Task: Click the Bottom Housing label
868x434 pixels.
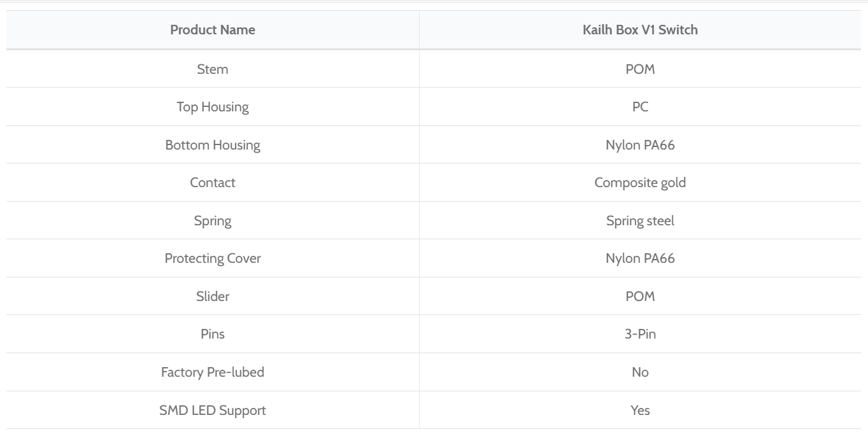Action: click(x=213, y=145)
